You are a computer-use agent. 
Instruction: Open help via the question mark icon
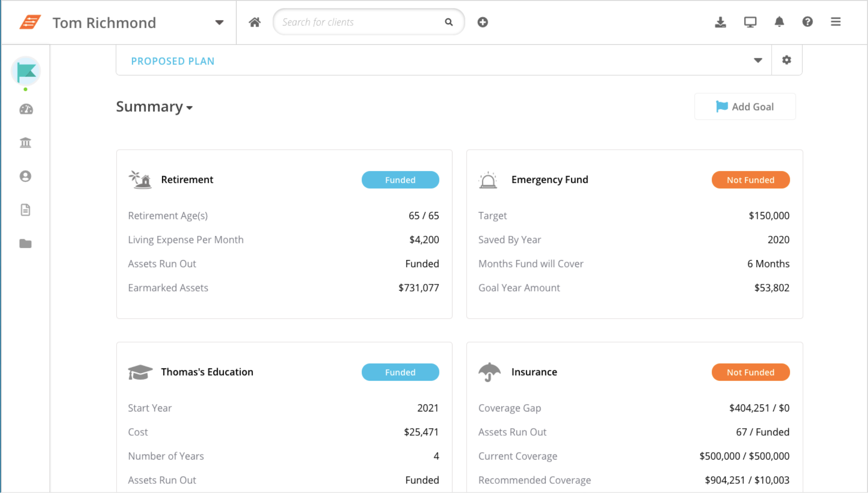(808, 22)
